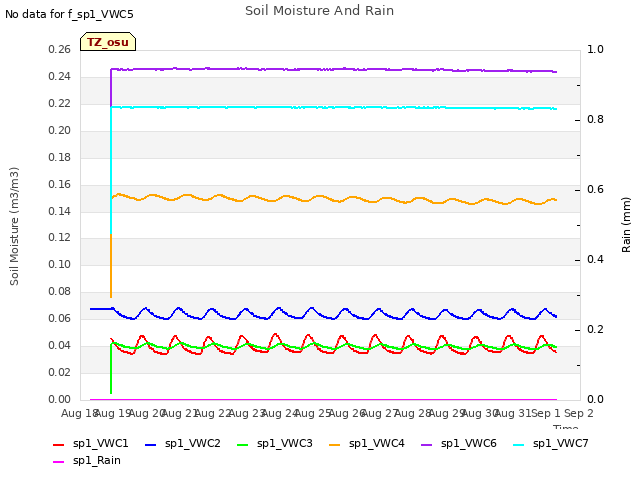
Task: Click the Sep 1 x-axis tick label
Action: (x=546, y=413)
